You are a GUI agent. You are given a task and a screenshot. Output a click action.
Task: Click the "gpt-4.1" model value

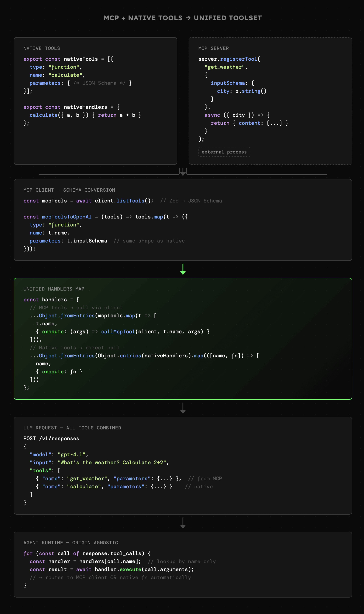(71, 455)
